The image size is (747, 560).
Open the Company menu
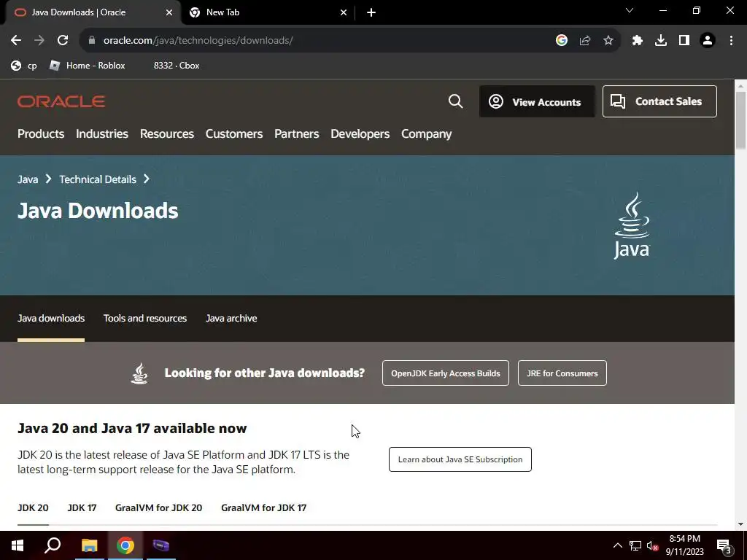[x=426, y=134]
